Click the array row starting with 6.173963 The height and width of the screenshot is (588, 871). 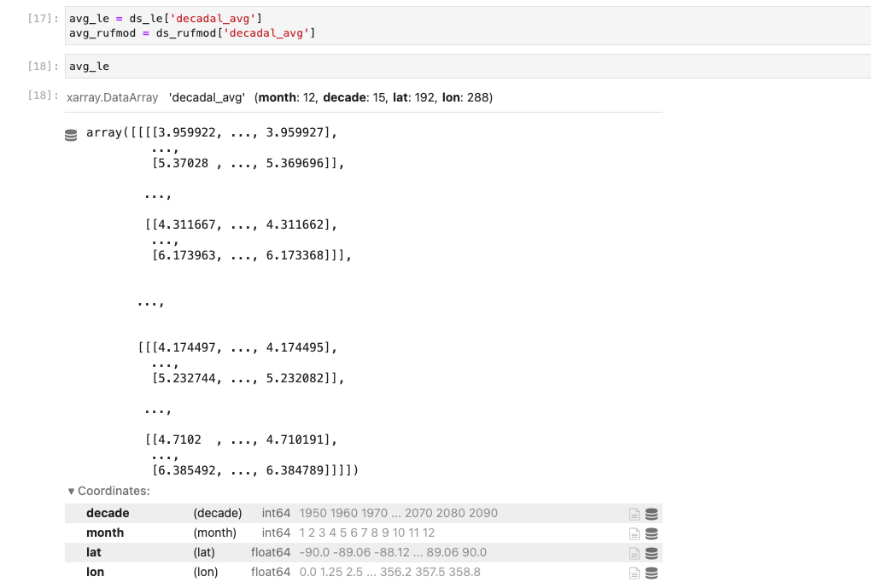tap(252, 255)
